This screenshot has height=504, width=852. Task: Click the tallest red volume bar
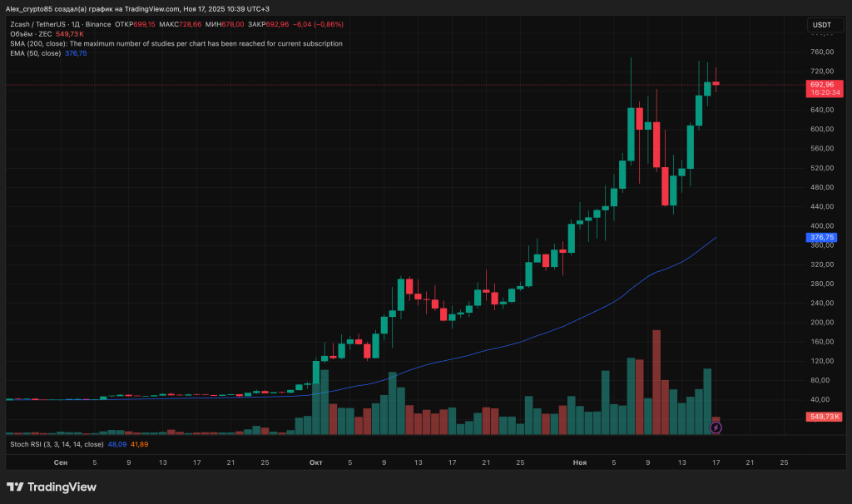pyautogui.click(x=656, y=383)
